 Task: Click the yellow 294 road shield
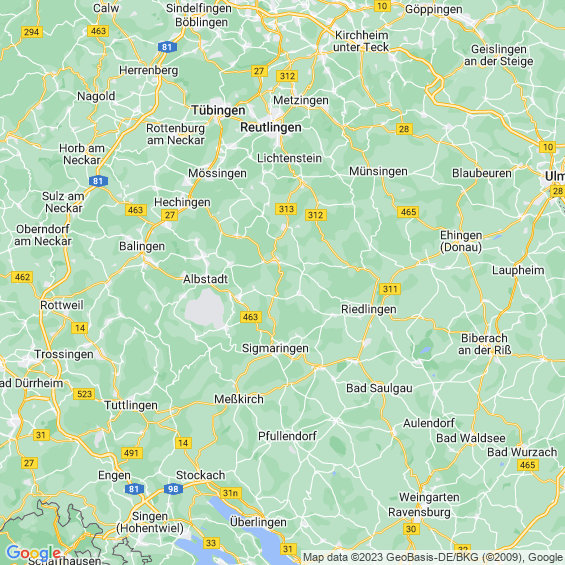pos(32,32)
